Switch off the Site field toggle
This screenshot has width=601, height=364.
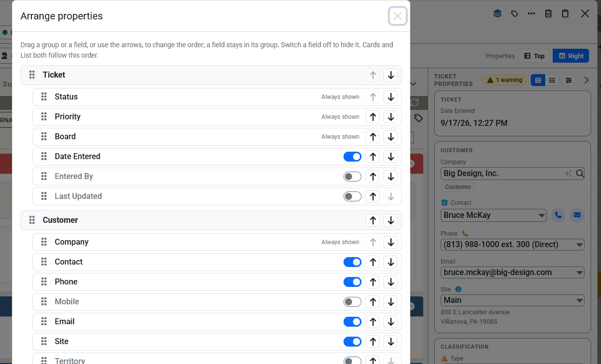[x=353, y=342]
